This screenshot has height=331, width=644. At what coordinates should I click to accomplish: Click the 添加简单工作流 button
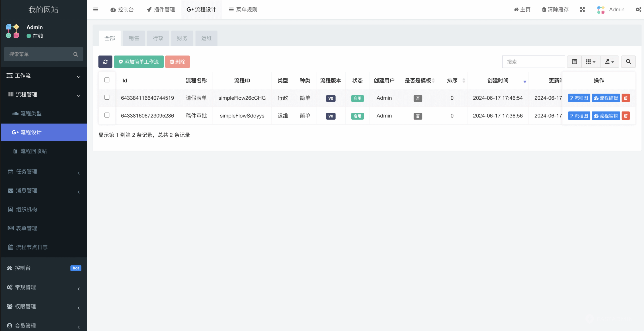(139, 61)
